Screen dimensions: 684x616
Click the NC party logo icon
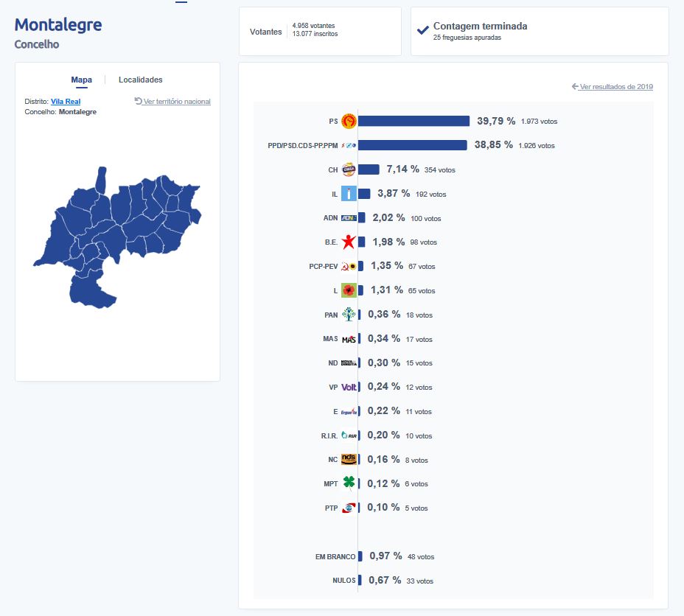coord(349,459)
